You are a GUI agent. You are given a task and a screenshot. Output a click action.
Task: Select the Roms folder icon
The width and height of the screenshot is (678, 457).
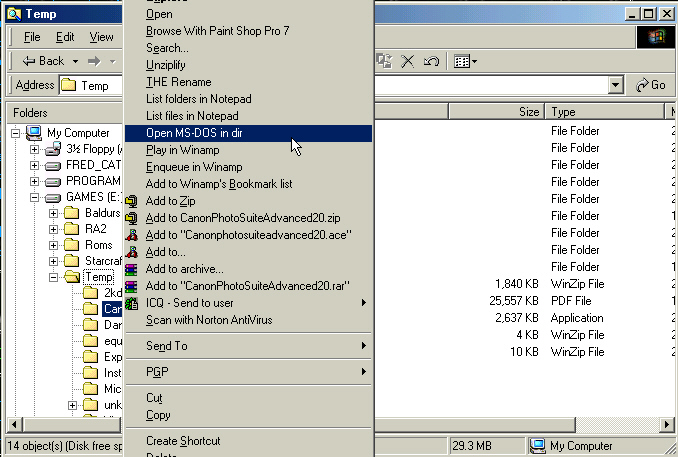point(72,245)
